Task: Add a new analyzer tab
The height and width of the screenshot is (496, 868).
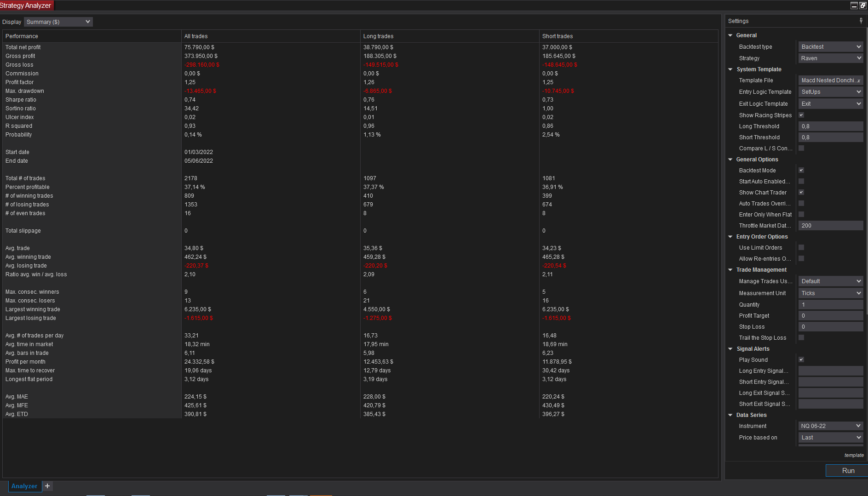Action: coord(47,486)
